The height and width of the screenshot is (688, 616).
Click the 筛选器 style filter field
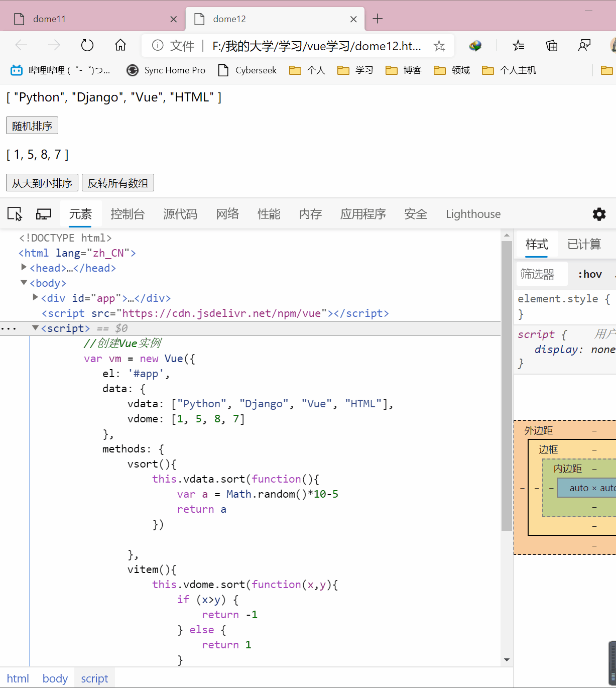pyautogui.click(x=542, y=274)
